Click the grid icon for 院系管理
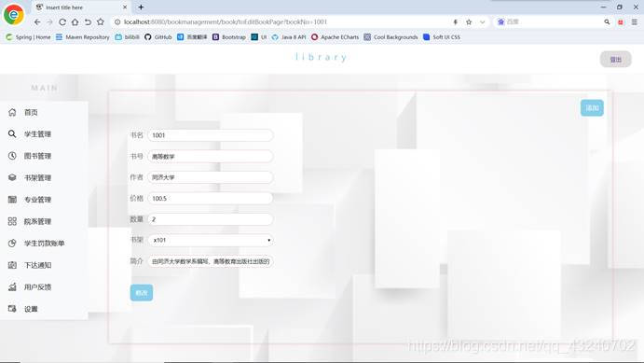Screen dimensions: 644x363 point(12,221)
